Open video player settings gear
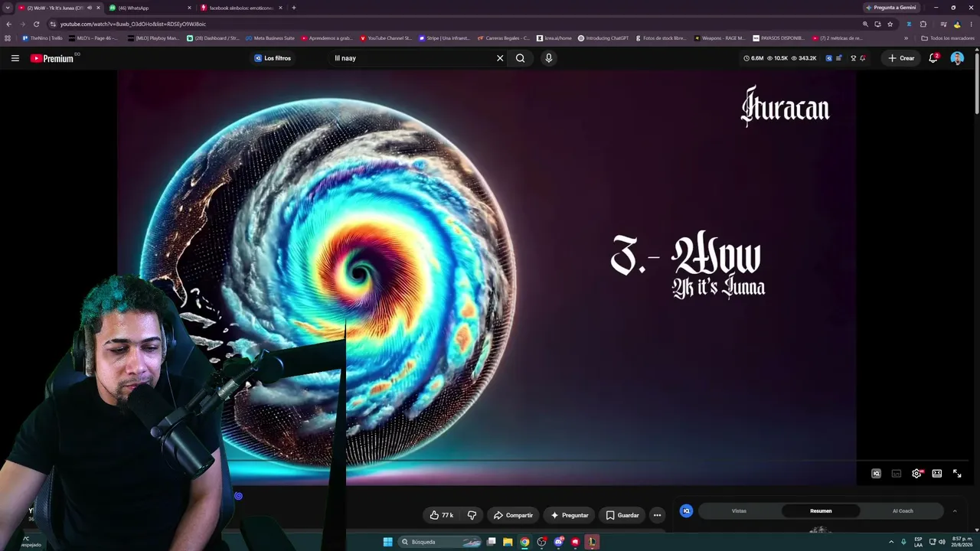The image size is (980, 551). point(916,474)
